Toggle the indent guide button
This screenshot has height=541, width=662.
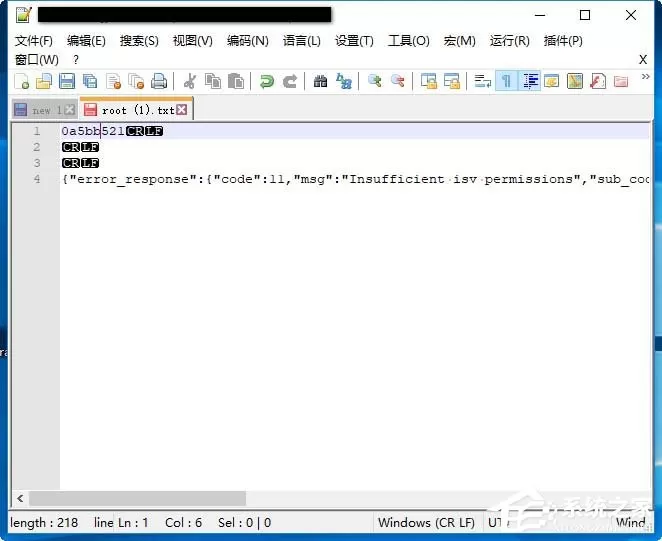530,81
